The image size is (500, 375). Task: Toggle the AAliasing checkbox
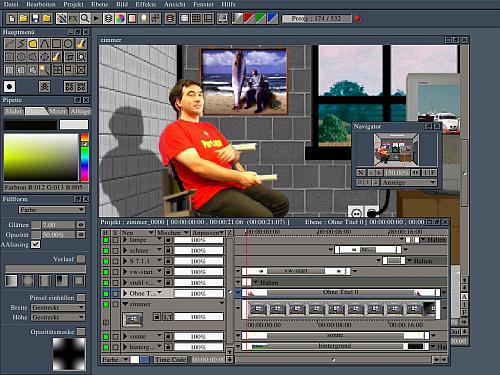tap(35, 244)
